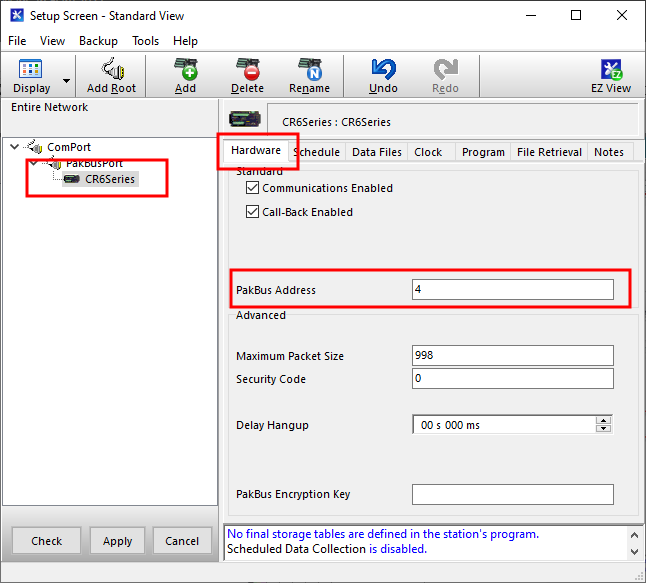Collapse the ComPort tree node
646x583 pixels.
coord(14,147)
